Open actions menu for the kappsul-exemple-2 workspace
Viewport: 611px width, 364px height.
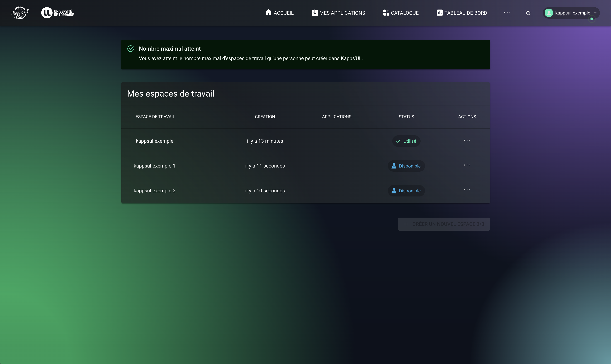click(467, 190)
